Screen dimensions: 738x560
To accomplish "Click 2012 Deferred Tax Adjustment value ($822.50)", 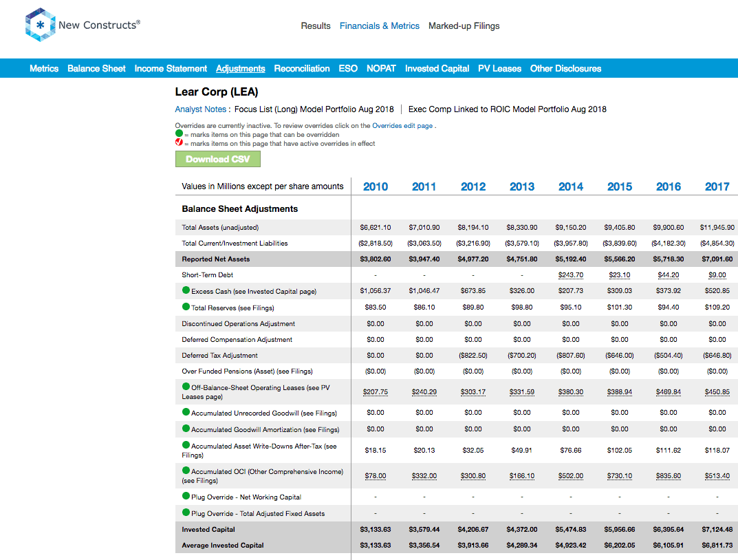I will point(473,355).
